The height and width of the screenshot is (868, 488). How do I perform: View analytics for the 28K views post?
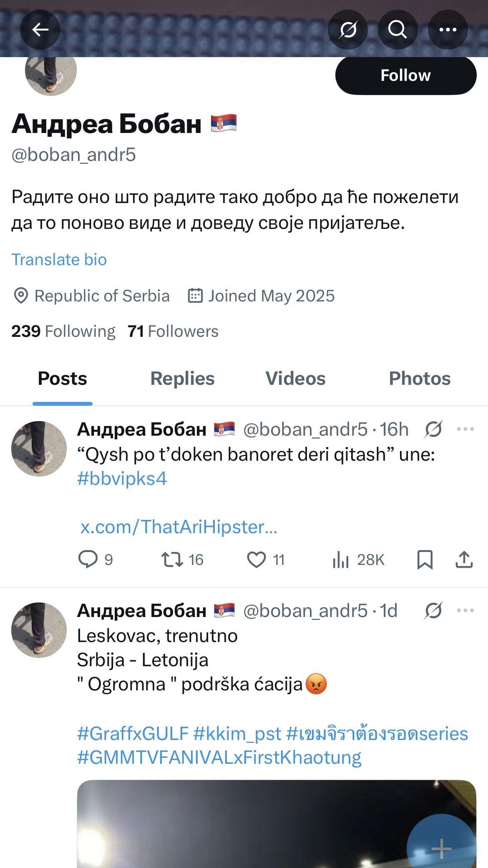point(358,559)
